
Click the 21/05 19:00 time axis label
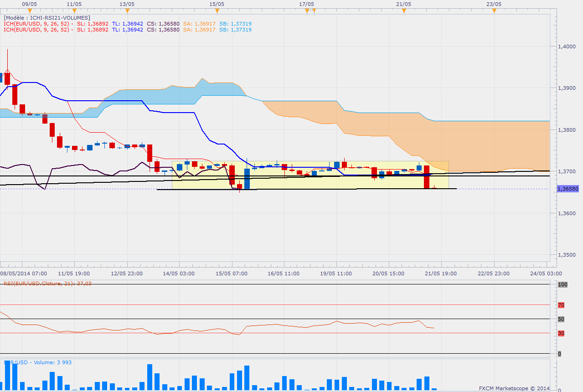[x=441, y=273]
